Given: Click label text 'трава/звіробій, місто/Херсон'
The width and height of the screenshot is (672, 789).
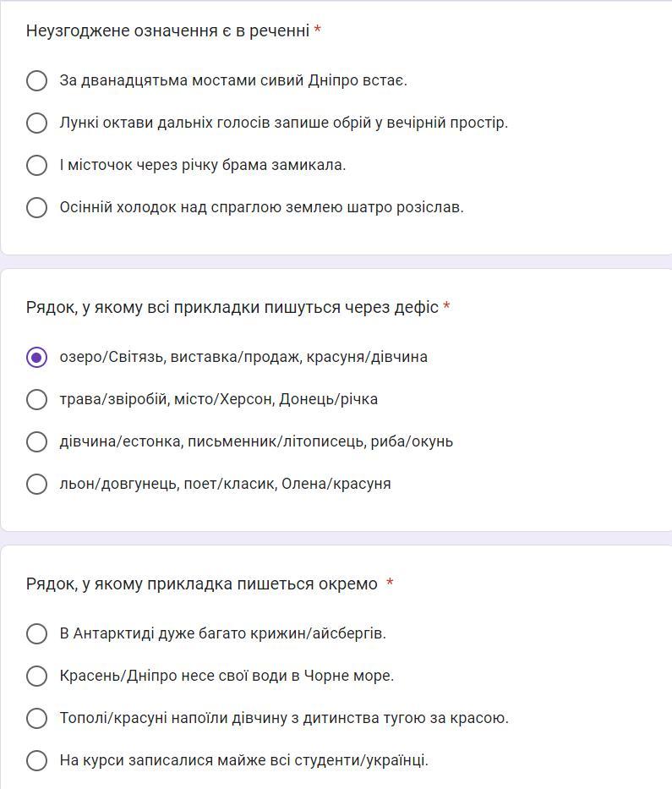Looking at the screenshot, I should tap(218, 399).
